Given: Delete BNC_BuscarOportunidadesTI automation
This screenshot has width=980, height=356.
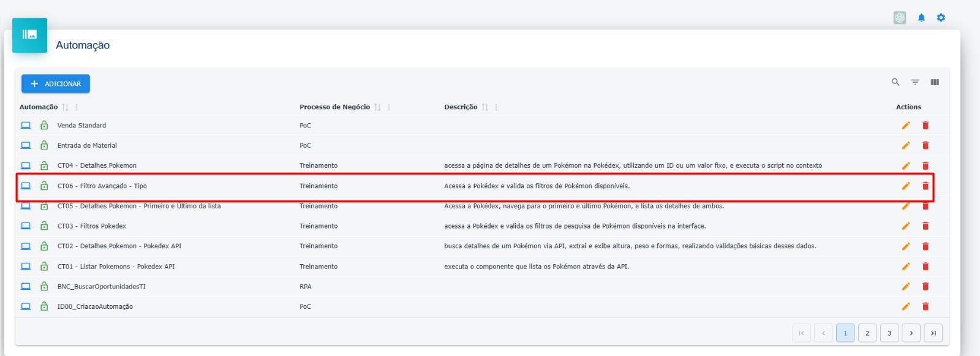Looking at the screenshot, I should coord(925,287).
